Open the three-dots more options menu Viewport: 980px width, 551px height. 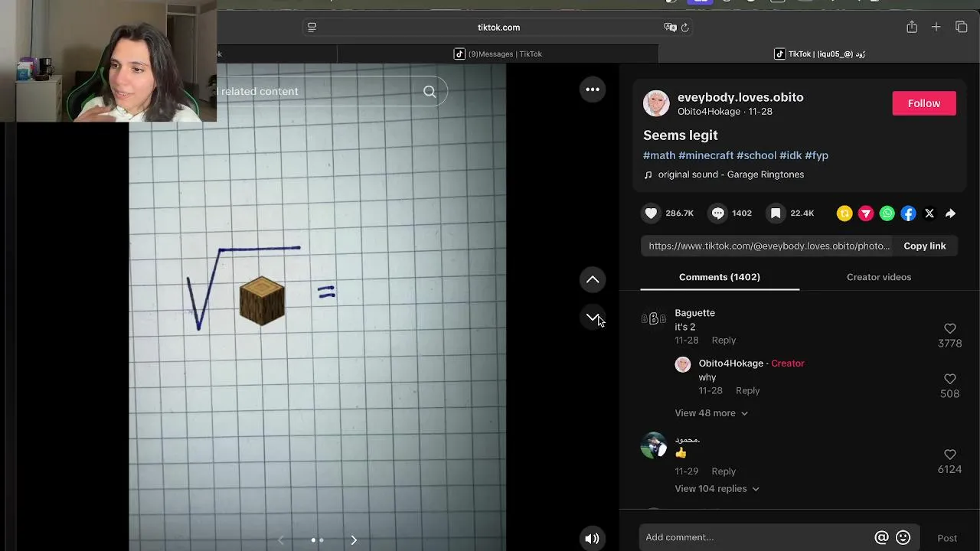pyautogui.click(x=593, y=90)
